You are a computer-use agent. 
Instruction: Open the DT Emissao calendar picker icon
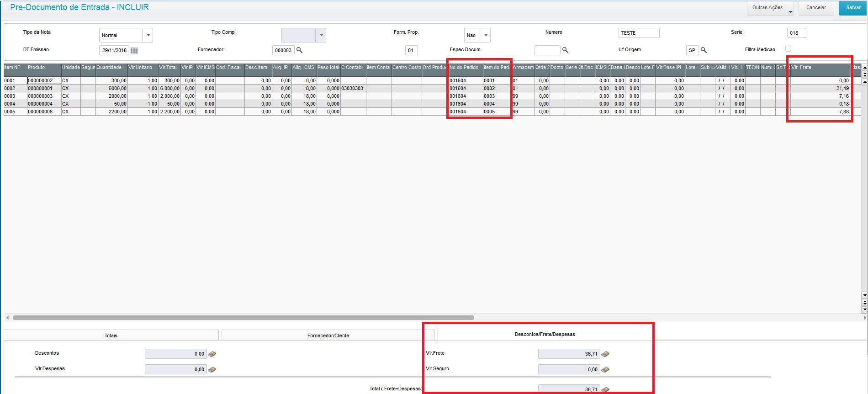(134, 51)
